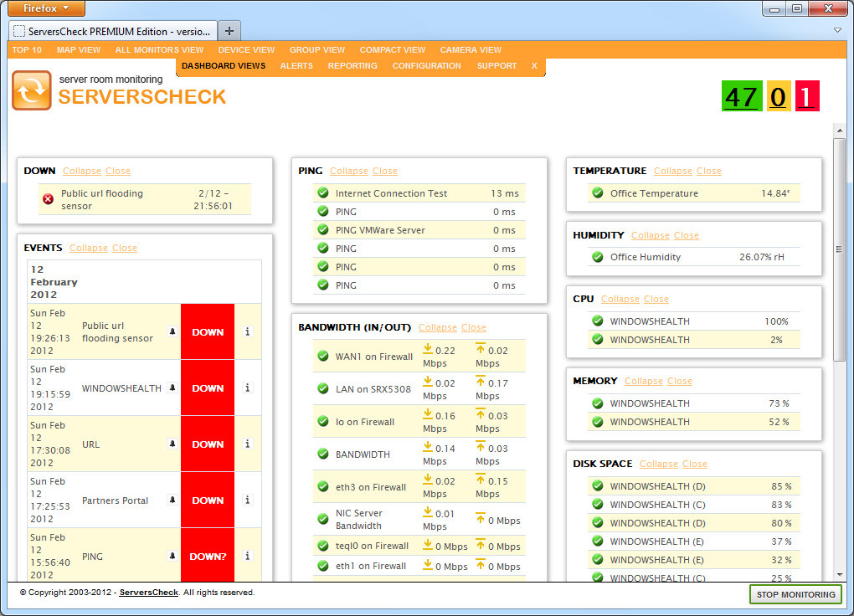Click the red 1 down counter
The image size is (854, 616).
coord(807,96)
